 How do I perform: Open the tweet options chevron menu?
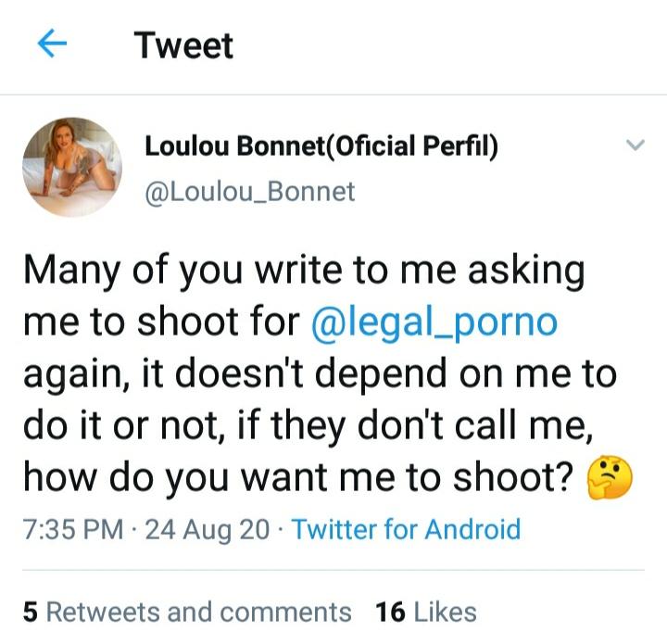[635, 145]
